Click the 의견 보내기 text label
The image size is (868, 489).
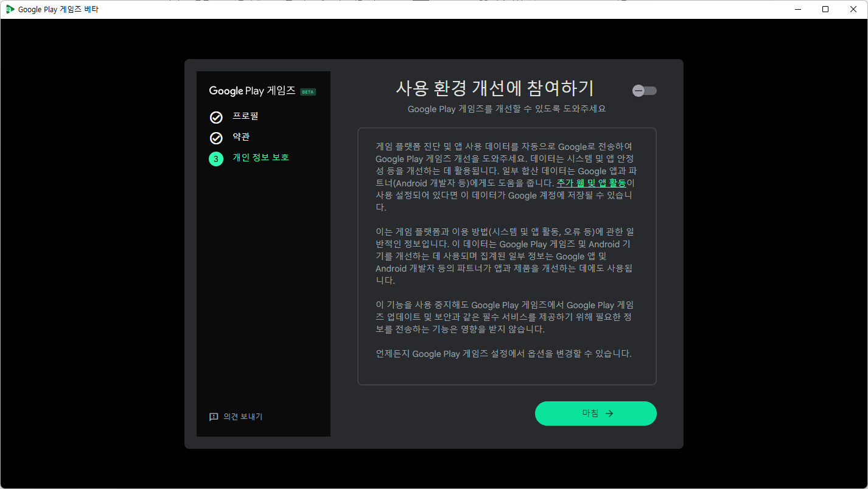[x=243, y=417]
